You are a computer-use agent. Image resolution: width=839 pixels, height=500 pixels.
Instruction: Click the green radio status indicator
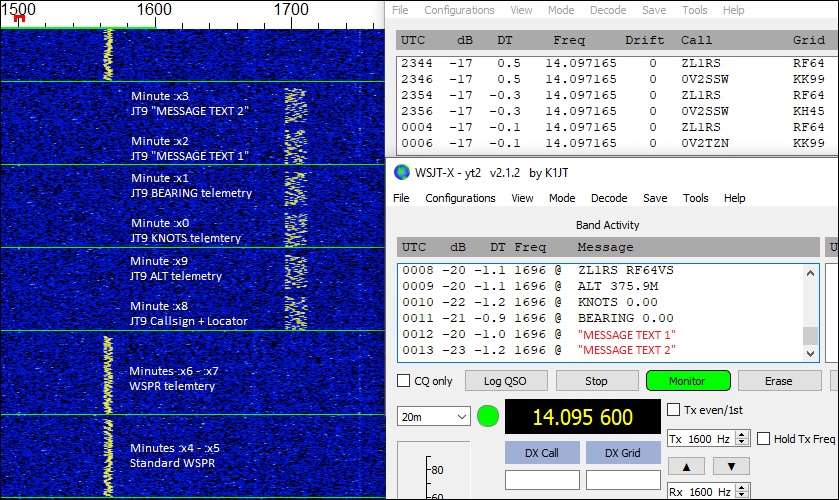point(488,416)
